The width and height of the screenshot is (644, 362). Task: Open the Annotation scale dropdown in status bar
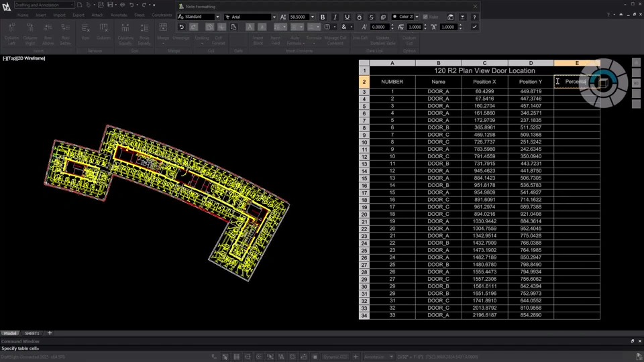[391, 357]
